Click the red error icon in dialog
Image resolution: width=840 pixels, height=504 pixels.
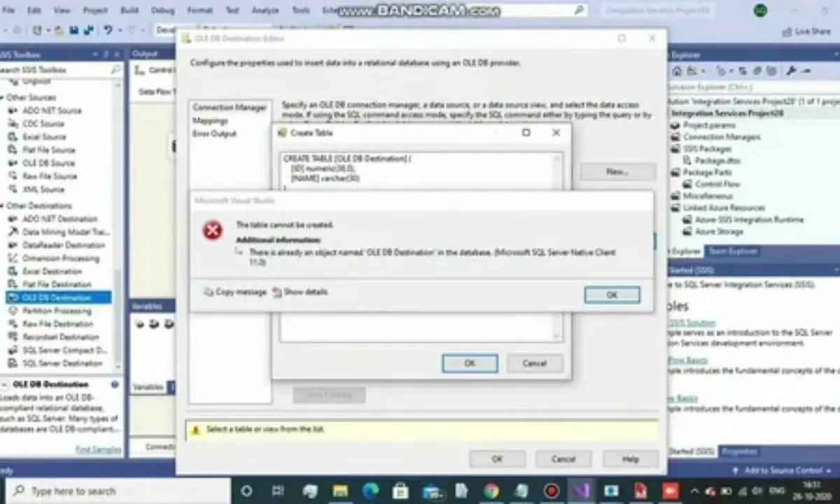coord(213,230)
